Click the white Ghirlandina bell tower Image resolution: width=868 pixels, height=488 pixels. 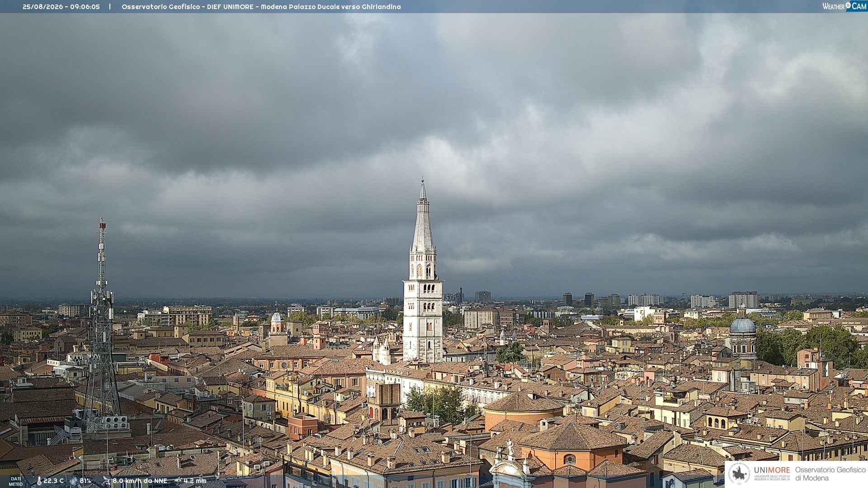coord(423,271)
